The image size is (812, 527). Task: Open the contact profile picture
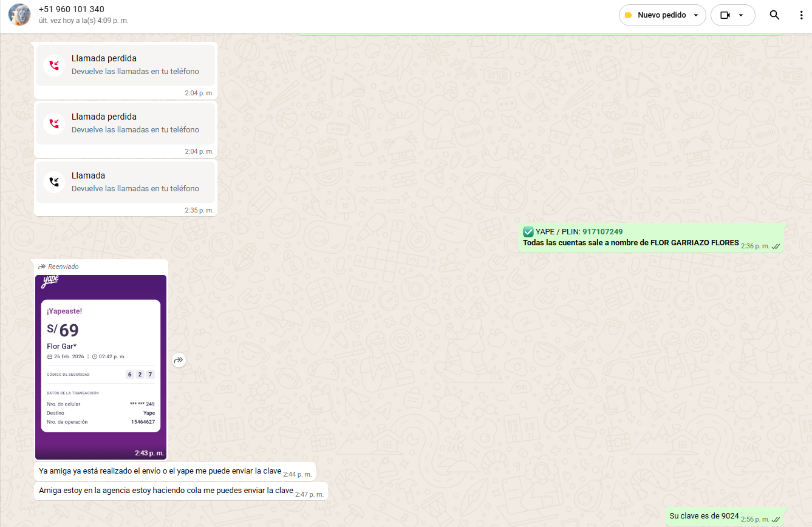point(19,15)
